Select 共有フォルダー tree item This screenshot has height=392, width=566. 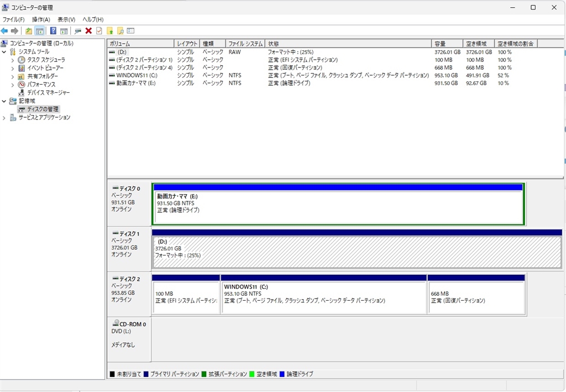[43, 76]
